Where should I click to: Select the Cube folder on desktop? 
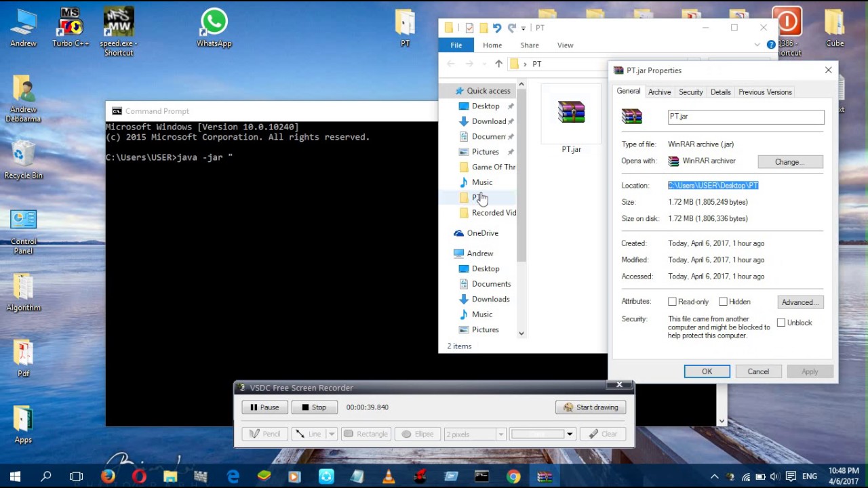835,28
